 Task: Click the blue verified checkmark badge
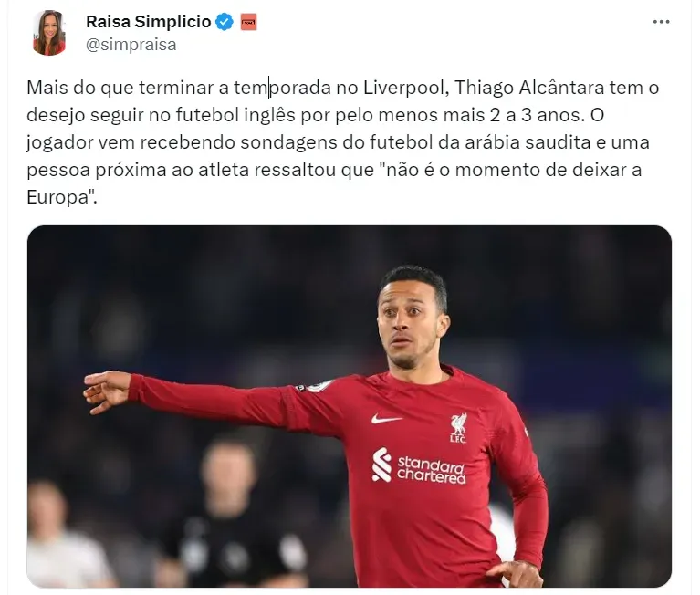[225, 21]
